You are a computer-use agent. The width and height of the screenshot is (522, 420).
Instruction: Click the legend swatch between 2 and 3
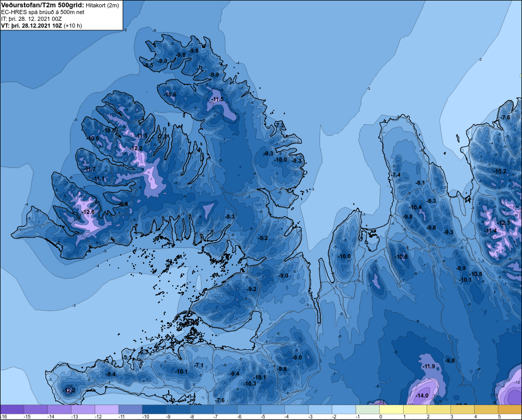tap(439, 409)
